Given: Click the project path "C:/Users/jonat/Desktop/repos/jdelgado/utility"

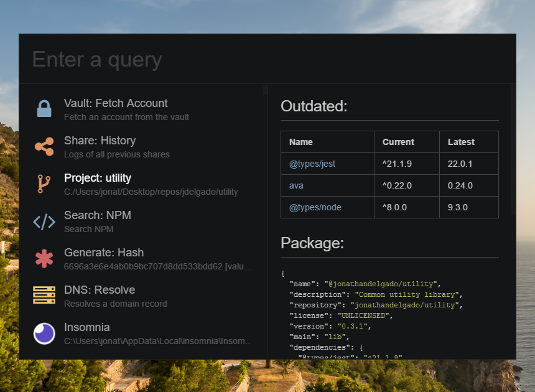Looking at the screenshot, I should [x=151, y=192].
